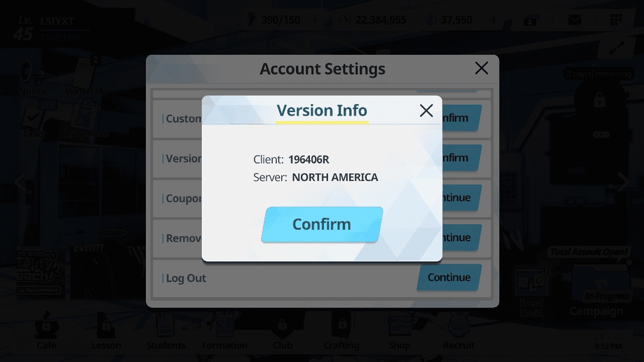This screenshot has width=644, height=362.
Task: Click the right arrow chevron on lobby
Action: 624,182
